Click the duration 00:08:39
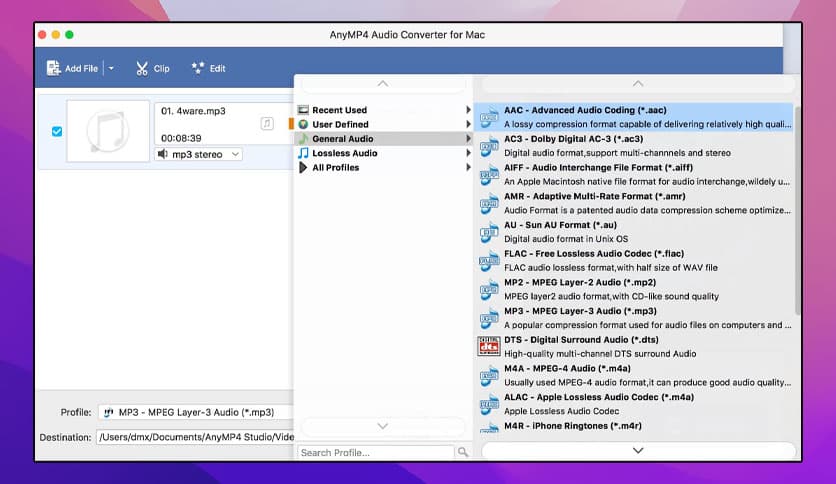Image resolution: width=836 pixels, height=484 pixels. [x=181, y=138]
